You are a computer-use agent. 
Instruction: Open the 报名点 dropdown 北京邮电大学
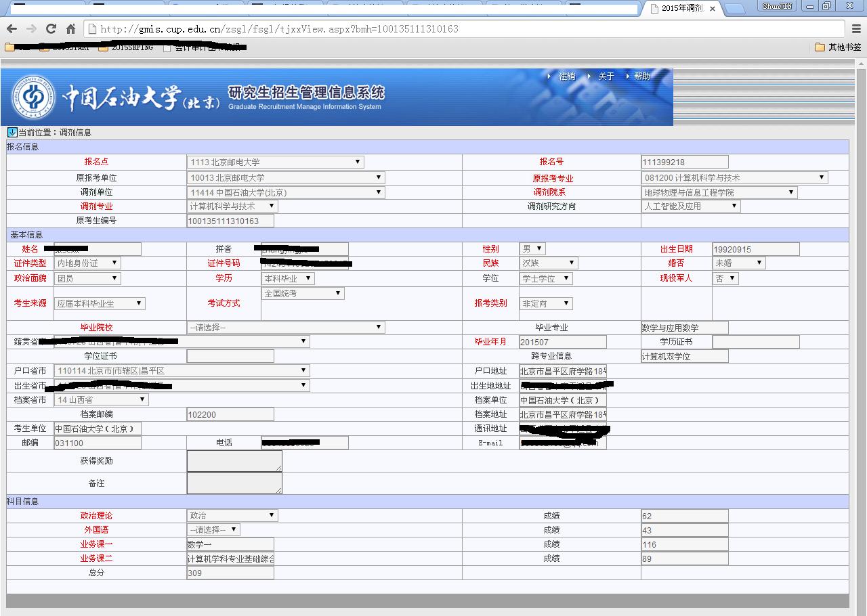(x=276, y=162)
